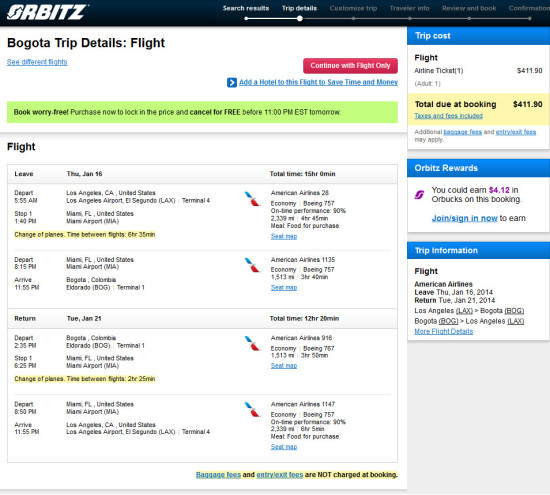The width and height of the screenshot is (550, 495).
Task: Click the Orbitz logo
Action: click(47, 12)
